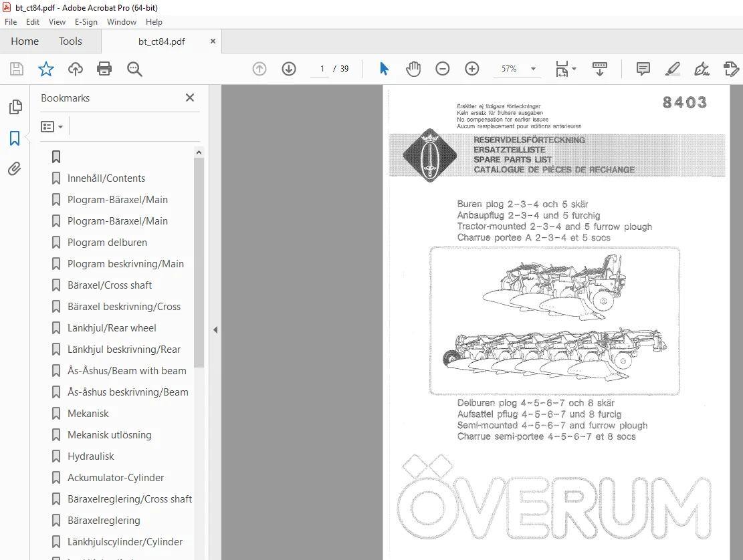The height and width of the screenshot is (560, 743).
Task: Open the Ås-åshus beskrivning/Beam bookmark
Action: pyautogui.click(x=128, y=392)
